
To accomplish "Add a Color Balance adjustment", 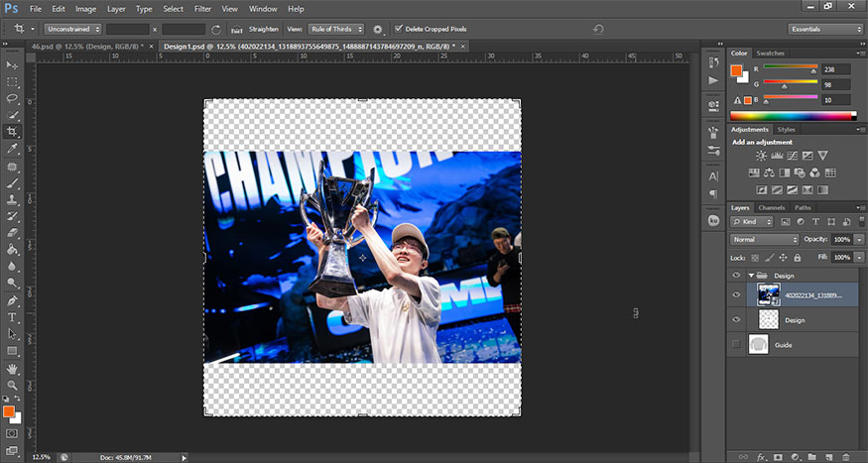I will pyautogui.click(x=769, y=174).
